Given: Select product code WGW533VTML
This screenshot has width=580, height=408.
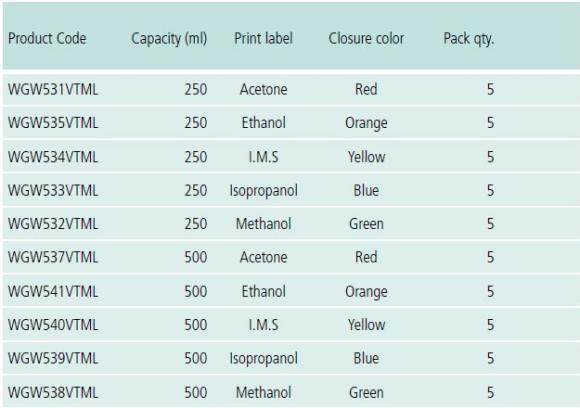Looking at the screenshot, I should [x=53, y=190].
